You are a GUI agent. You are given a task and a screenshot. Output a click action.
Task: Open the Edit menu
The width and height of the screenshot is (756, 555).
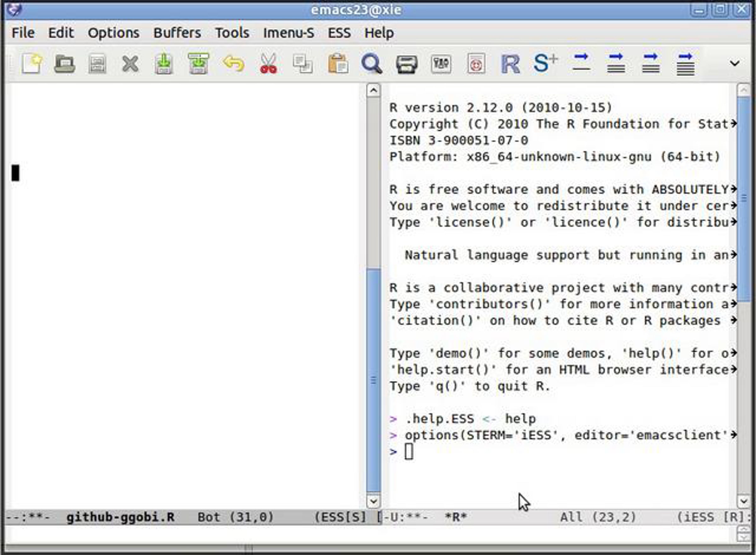point(61,33)
